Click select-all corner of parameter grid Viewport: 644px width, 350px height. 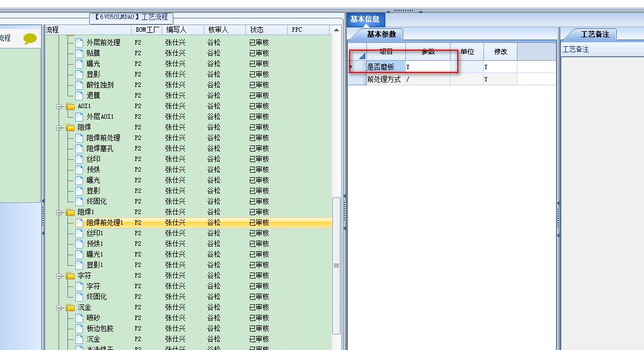click(357, 52)
